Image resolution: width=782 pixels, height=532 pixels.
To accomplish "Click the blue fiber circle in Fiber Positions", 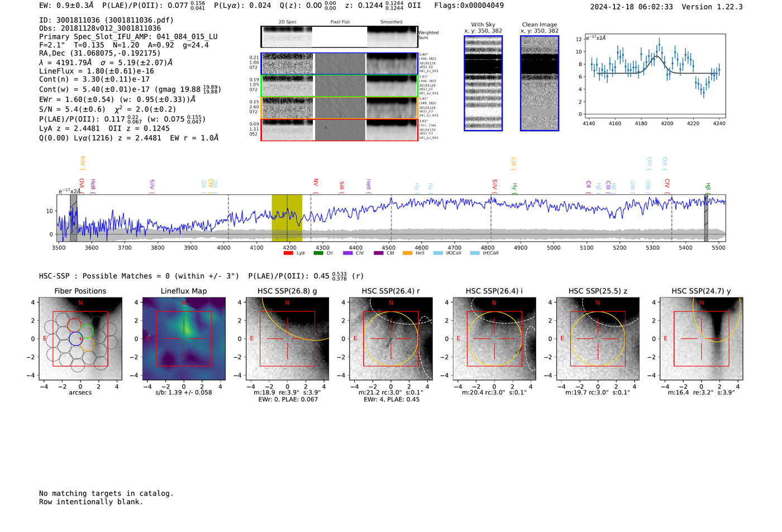I will (x=75, y=338).
